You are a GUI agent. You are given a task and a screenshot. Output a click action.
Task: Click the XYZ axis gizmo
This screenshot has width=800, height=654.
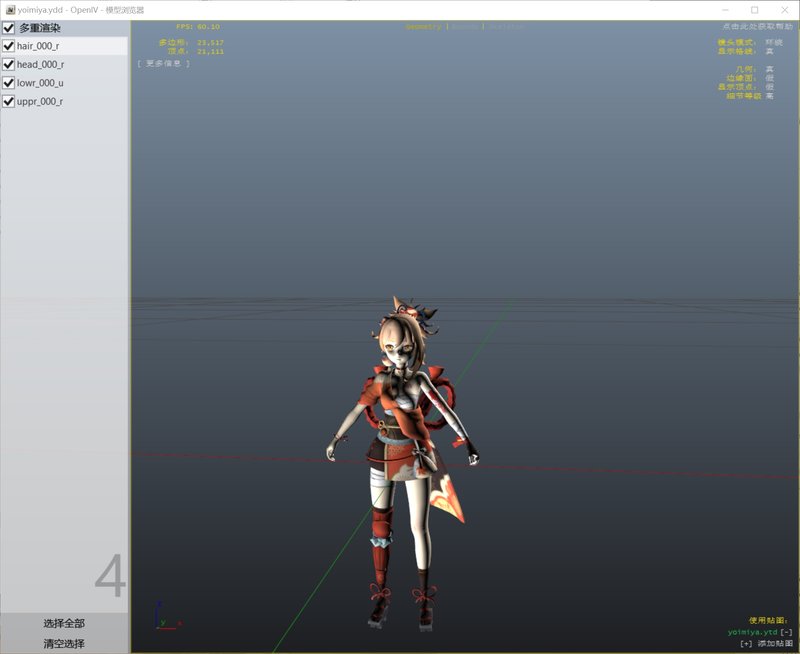tap(168, 616)
